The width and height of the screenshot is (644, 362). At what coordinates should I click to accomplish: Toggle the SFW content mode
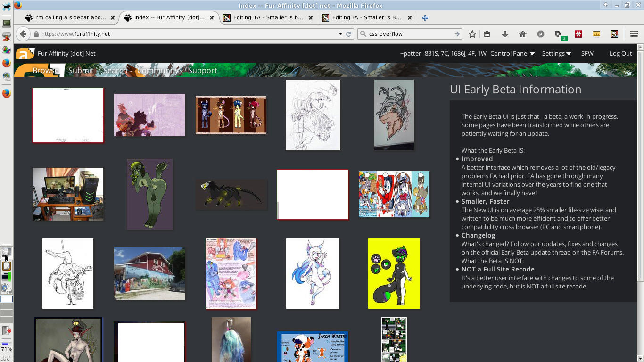point(587,54)
